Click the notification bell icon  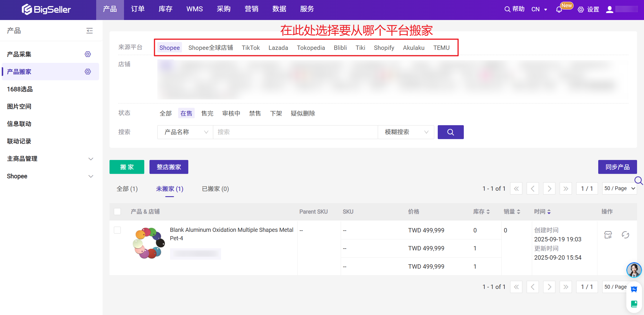(559, 10)
